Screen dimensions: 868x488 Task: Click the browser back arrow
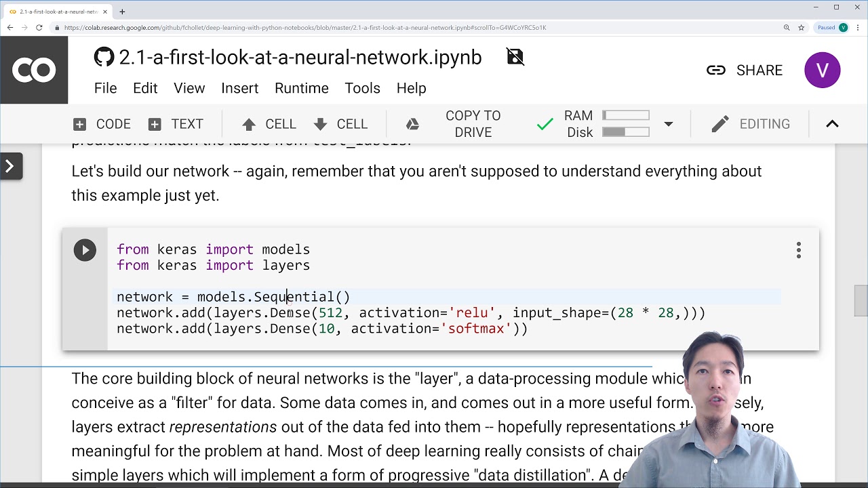pos(10,28)
